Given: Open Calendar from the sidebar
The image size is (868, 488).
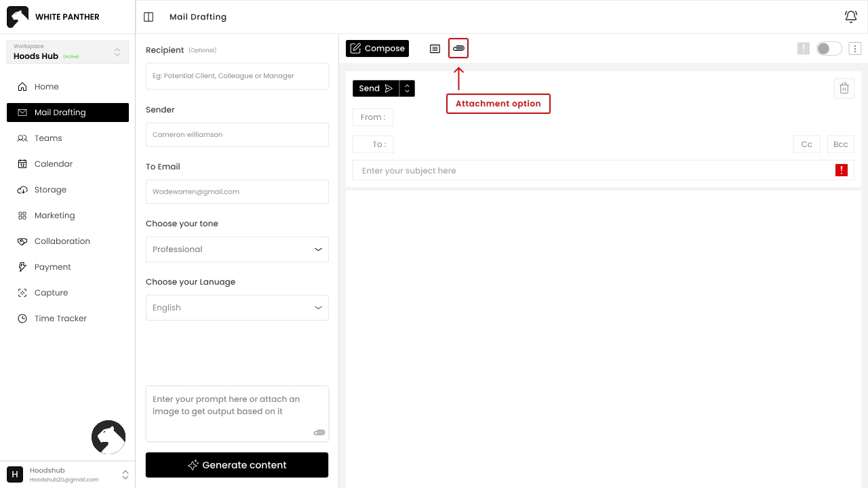Looking at the screenshot, I should pos(54,164).
